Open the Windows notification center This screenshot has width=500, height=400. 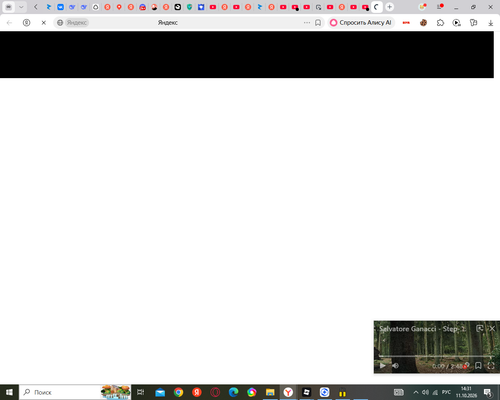[x=488, y=392]
